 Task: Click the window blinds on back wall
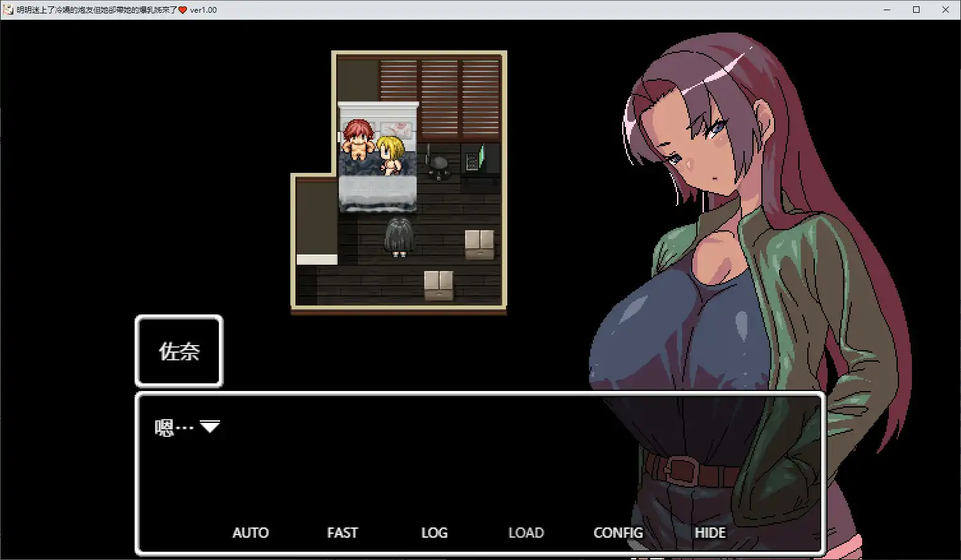click(x=440, y=96)
